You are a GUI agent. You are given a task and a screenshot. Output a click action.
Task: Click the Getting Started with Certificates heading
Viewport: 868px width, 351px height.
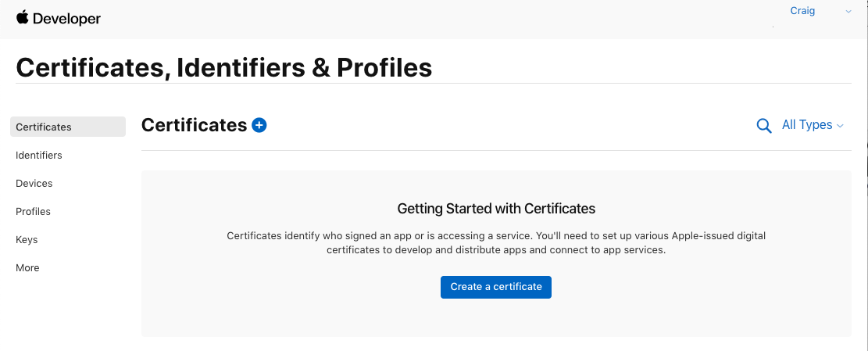[496, 209]
